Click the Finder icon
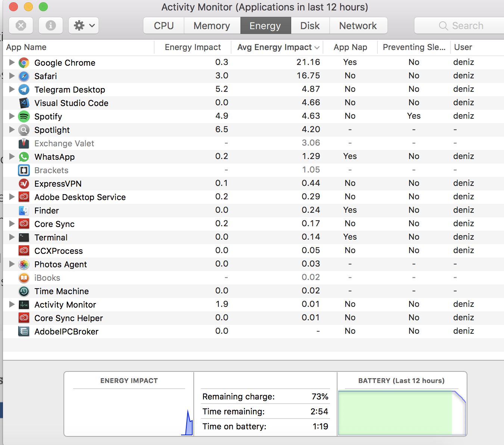The image size is (504, 445). pos(24,211)
